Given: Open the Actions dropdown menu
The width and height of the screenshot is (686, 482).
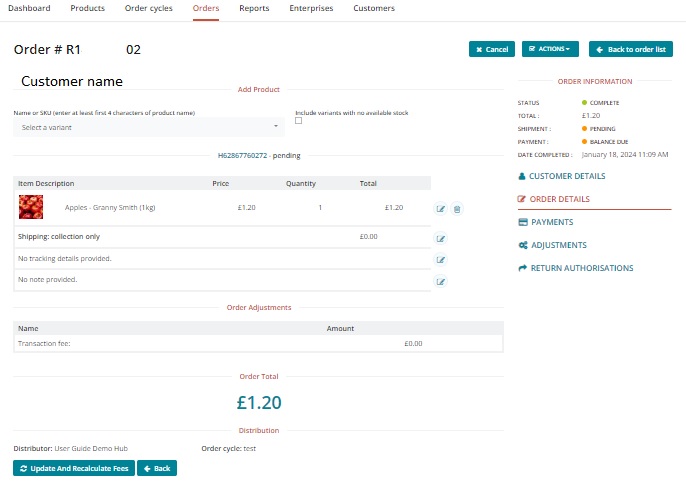Looking at the screenshot, I should [x=550, y=49].
